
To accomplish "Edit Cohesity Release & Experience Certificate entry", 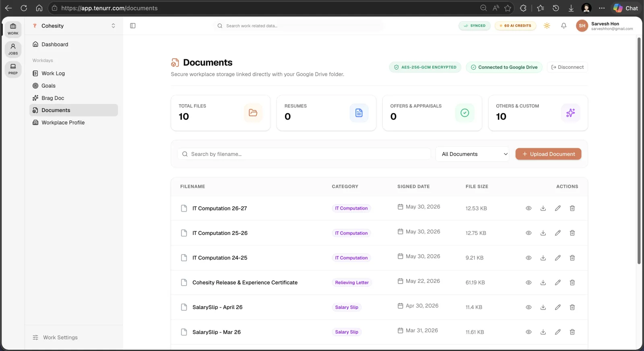I will [558, 282].
